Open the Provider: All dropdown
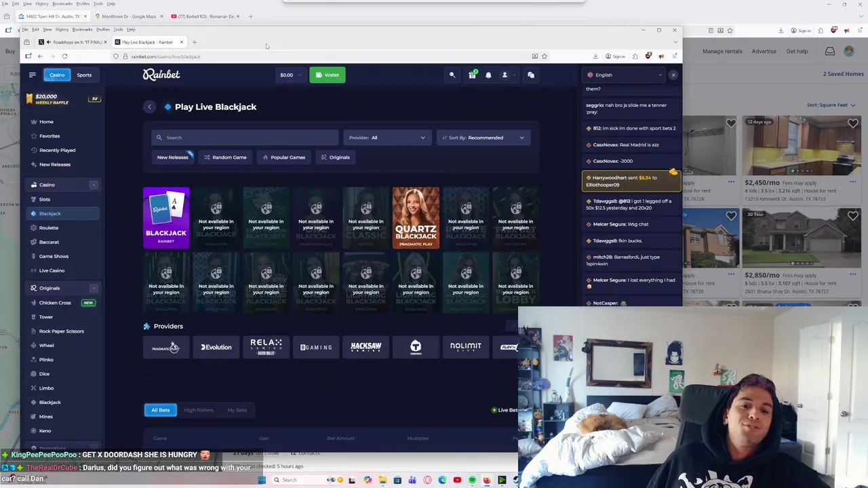 click(x=387, y=138)
